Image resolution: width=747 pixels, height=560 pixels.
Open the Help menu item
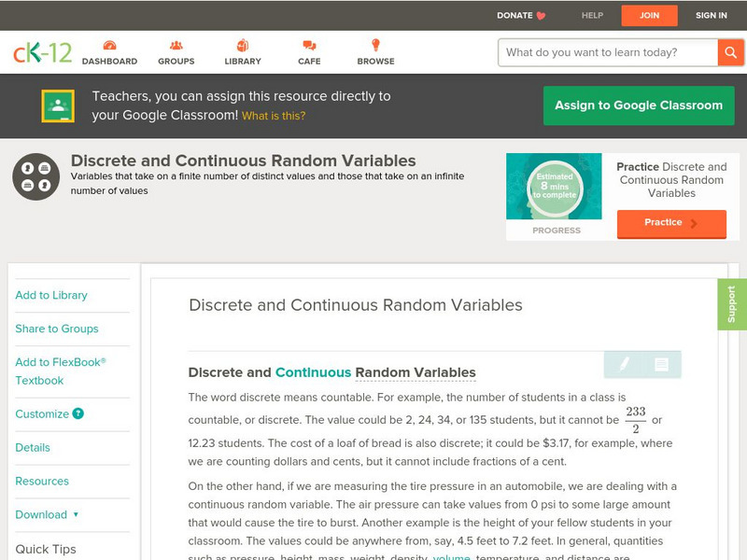coord(592,15)
